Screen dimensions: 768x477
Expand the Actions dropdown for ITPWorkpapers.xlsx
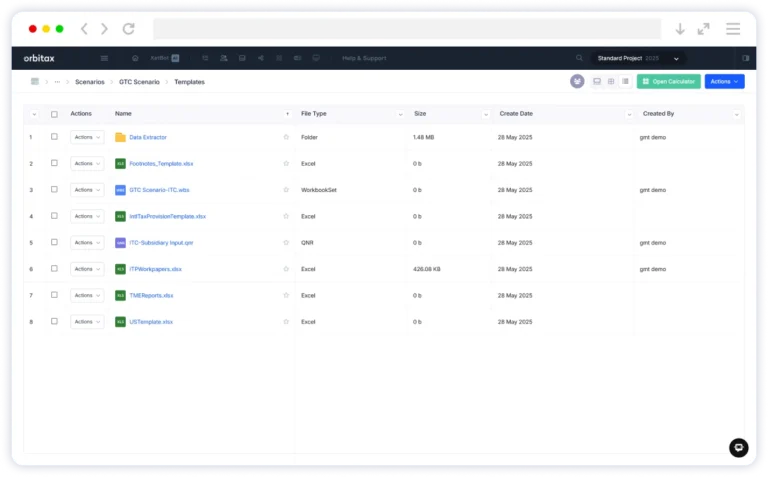tap(86, 269)
